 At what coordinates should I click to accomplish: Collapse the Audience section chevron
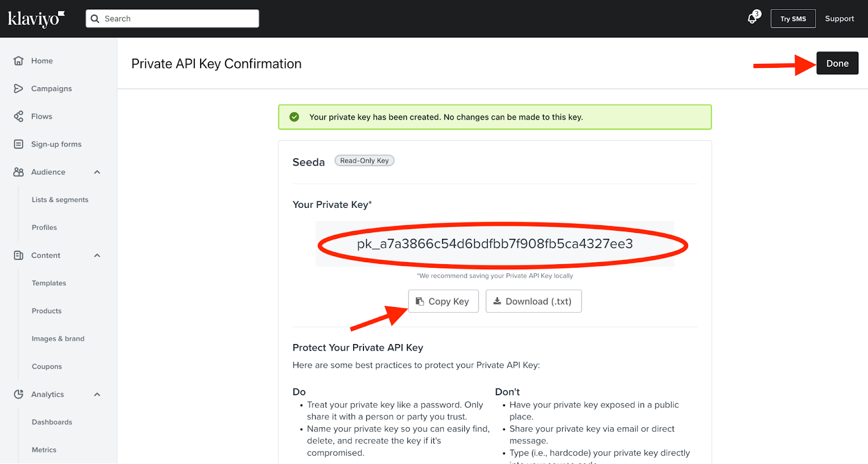pyautogui.click(x=97, y=172)
